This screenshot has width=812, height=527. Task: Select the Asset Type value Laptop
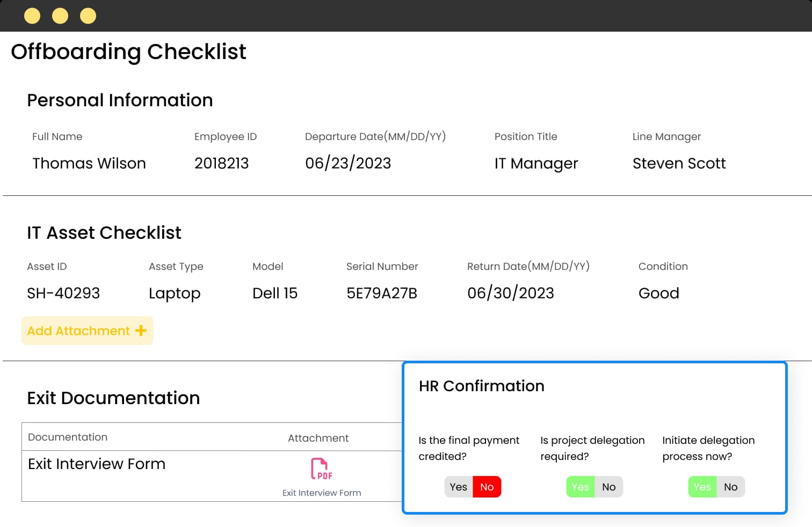(x=175, y=293)
